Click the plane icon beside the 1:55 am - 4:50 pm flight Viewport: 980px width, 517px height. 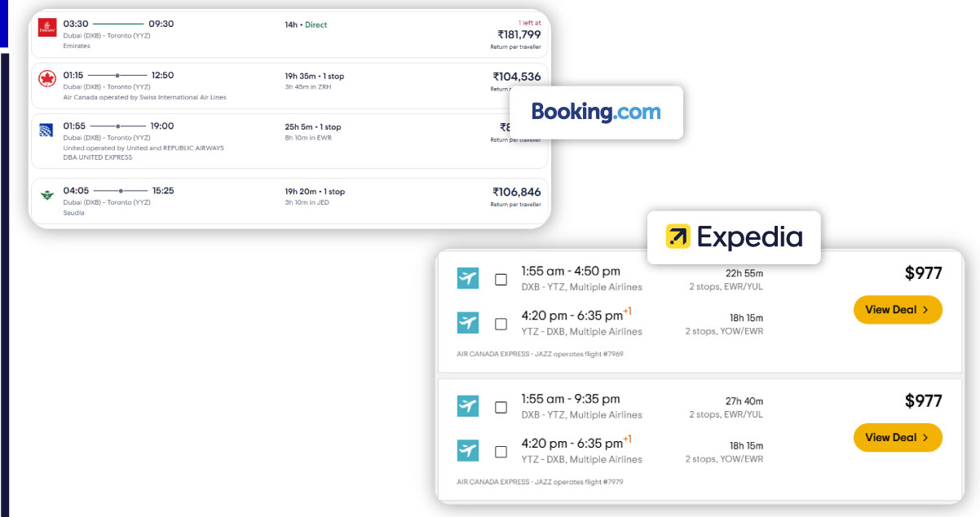point(467,277)
